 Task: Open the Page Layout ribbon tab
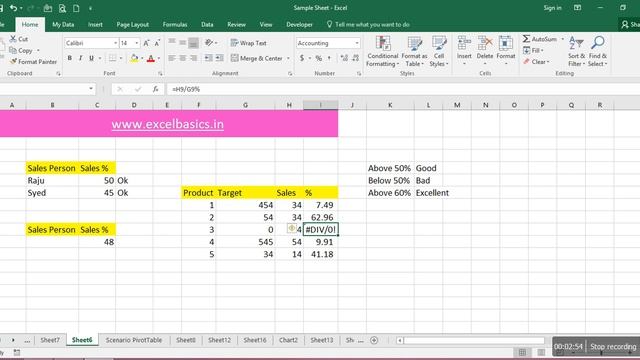[133, 24]
